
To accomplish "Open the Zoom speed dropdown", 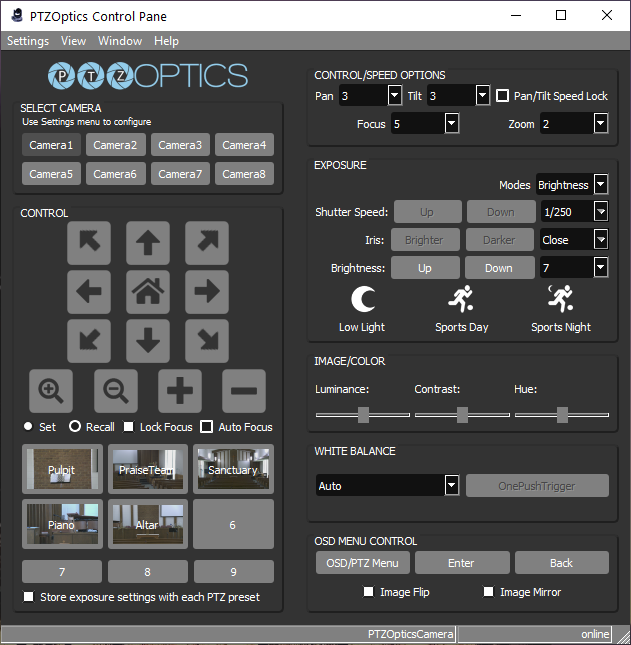I will (601, 123).
